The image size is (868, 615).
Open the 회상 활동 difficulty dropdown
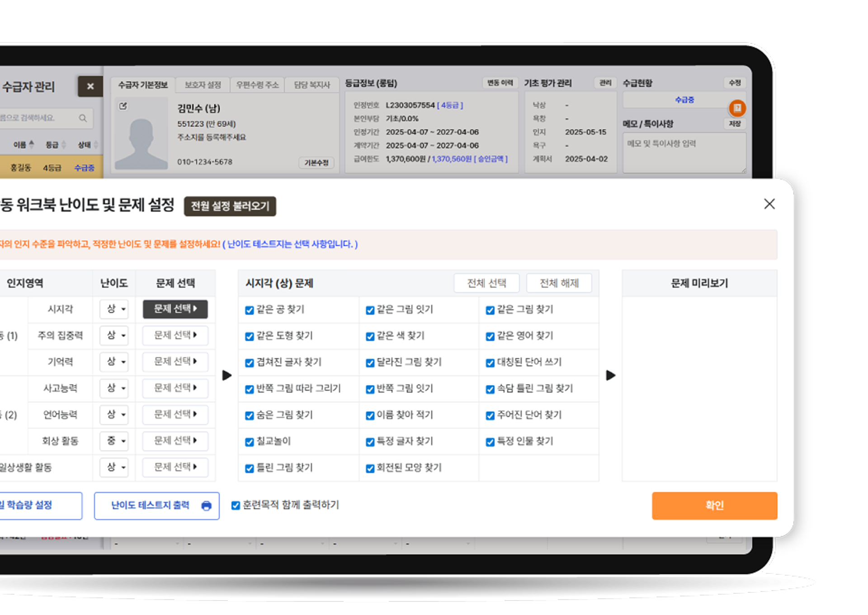point(115,441)
